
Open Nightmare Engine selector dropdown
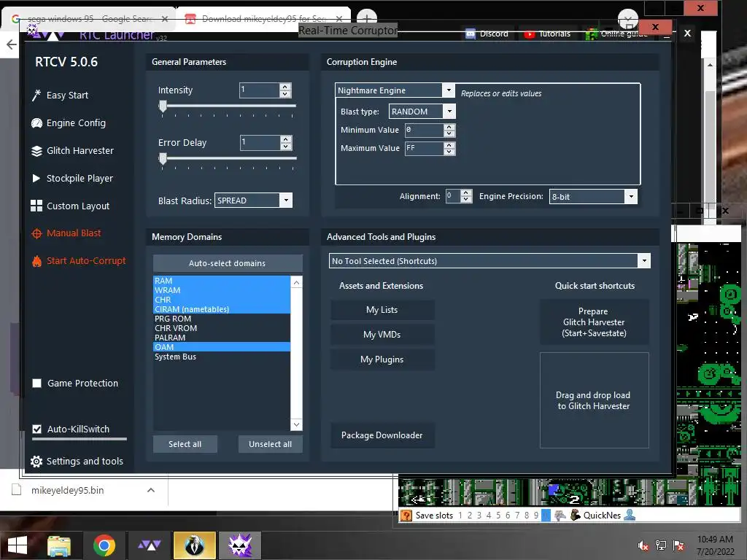pyautogui.click(x=449, y=90)
